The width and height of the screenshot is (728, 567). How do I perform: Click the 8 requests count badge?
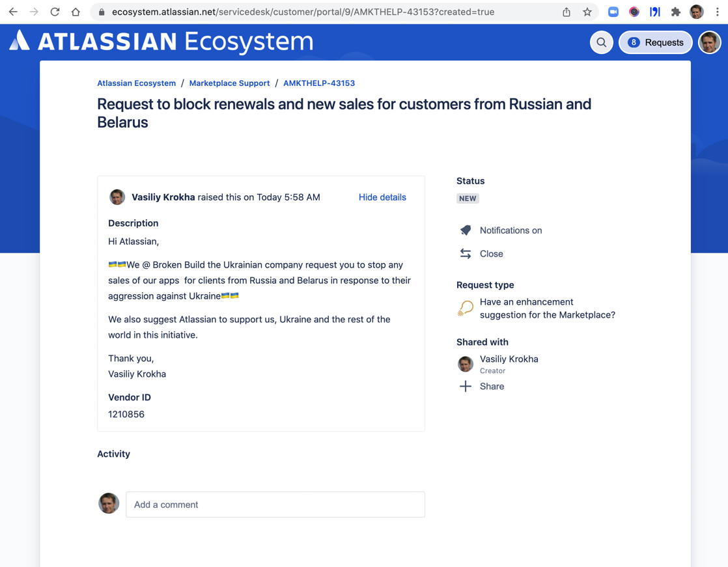click(x=634, y=42)
